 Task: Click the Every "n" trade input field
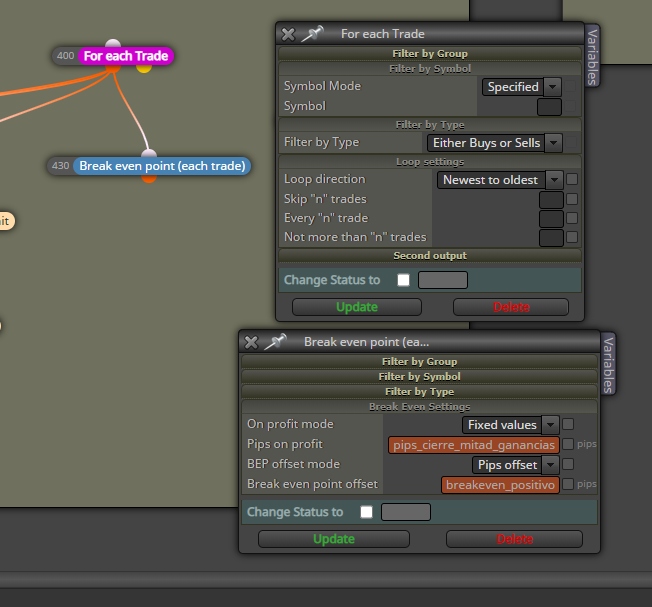[551, 219]
